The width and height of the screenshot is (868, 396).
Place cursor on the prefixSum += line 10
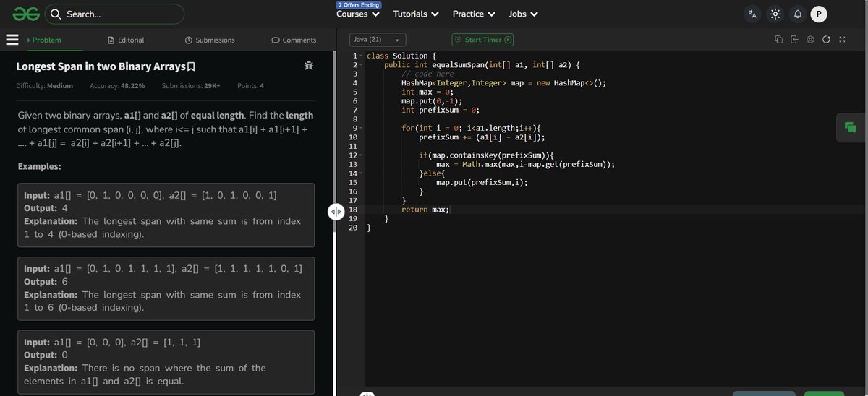click(x=482, y=137)
